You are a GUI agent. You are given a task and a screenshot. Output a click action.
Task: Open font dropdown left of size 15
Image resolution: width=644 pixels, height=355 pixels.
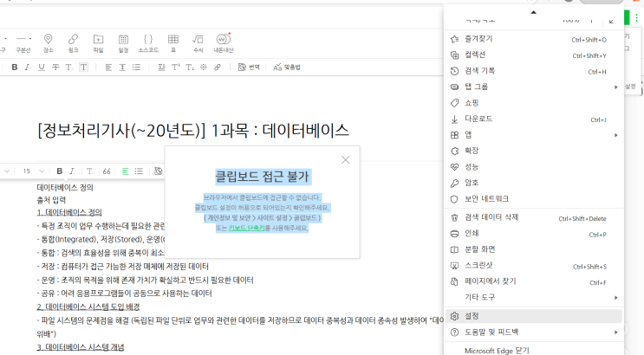5,171
